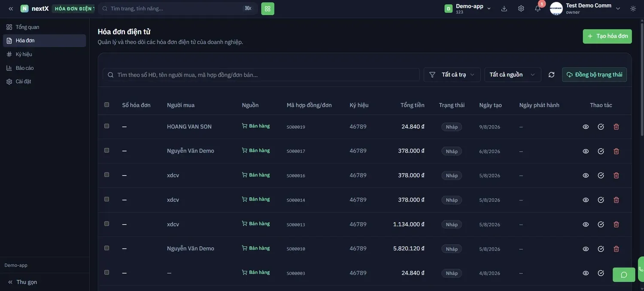Open Ký hiệu sidebar item
Screen dimensions: 644x291
tap(44, 55)
